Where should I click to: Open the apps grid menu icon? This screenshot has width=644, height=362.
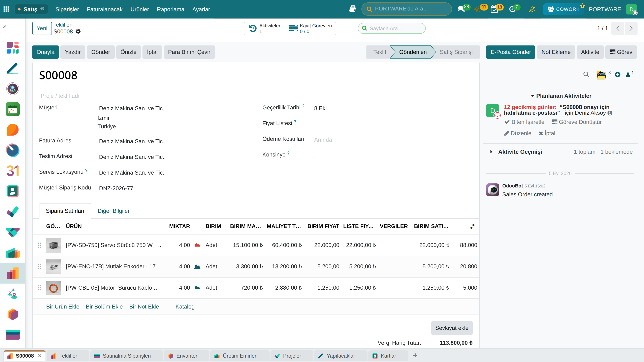(6, 9)
